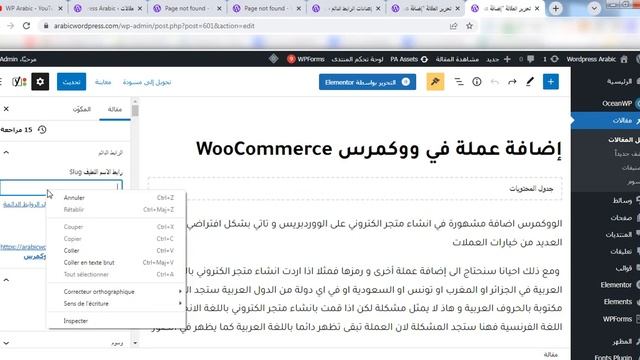Close the WP Arabic YouTube tab
640x360 pixels.
pos(60,8)
